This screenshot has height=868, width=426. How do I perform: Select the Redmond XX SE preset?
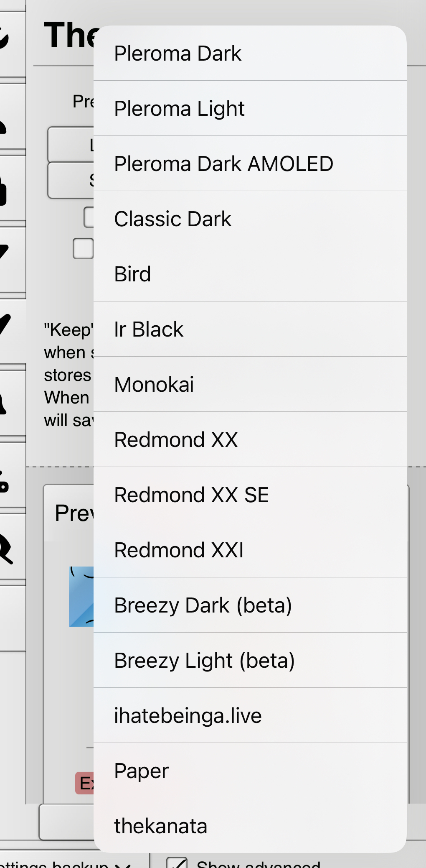(x=250, y=495)
